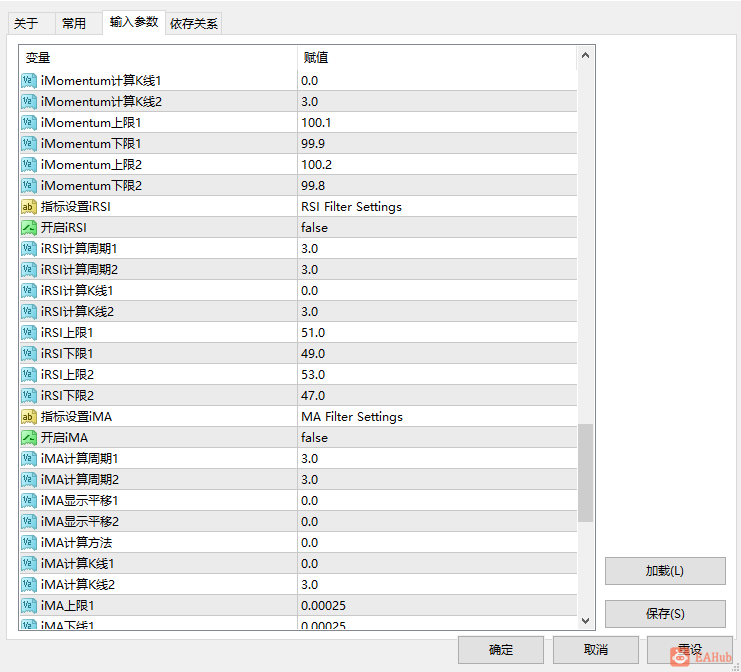Cancel with the 取消 button

[595, 650]
